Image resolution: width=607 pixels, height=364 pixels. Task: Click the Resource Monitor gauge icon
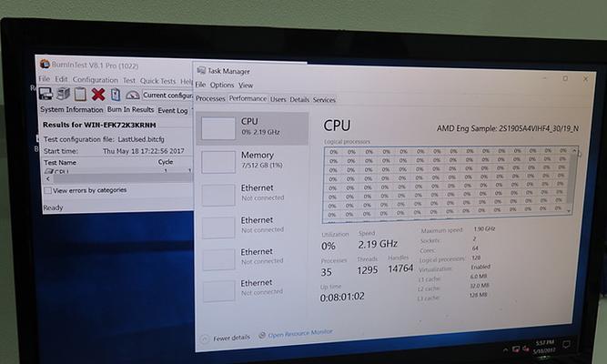[262, 335]
